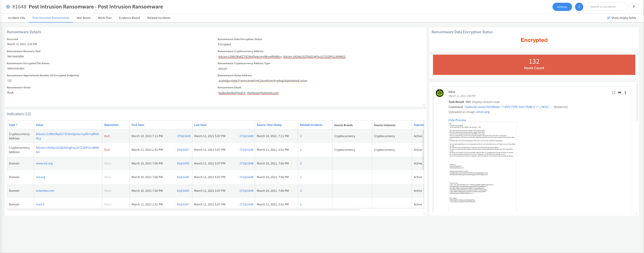The height and width of the screenshot is (253, 644).
Task: Switch to the War Room tab
Action: tap(84, 18)
